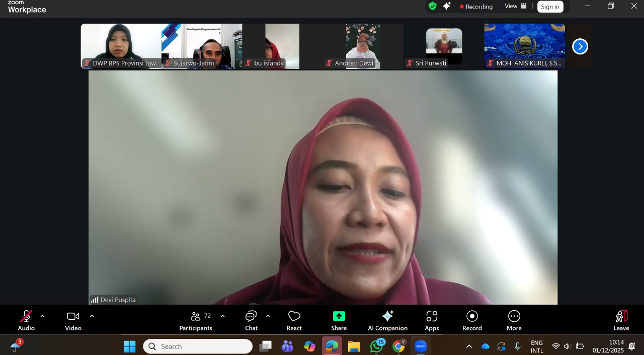This screenshot has height=355, width=644.
Task: Expand the video settings arrow
Action: [x=92, y=316]
